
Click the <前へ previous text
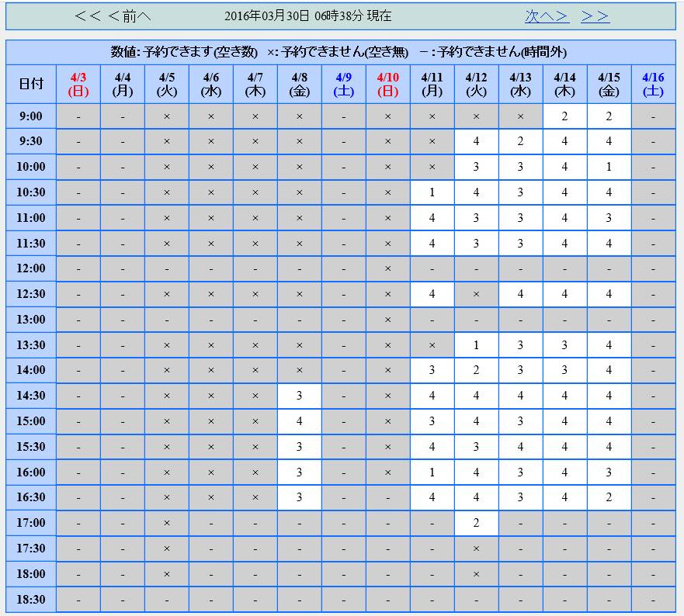pos(129,16)
